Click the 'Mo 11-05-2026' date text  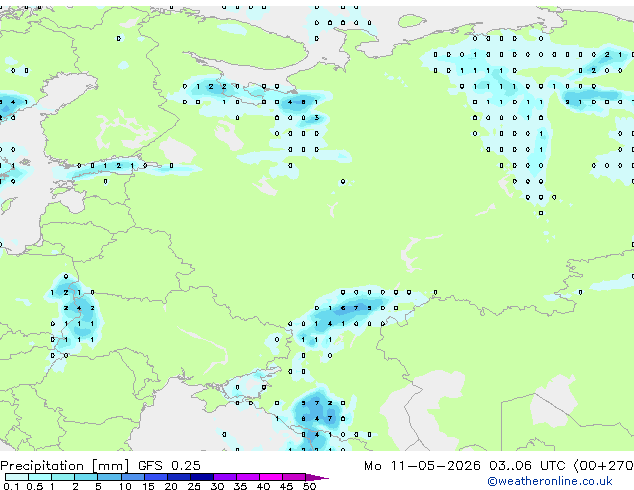(422, 466)
